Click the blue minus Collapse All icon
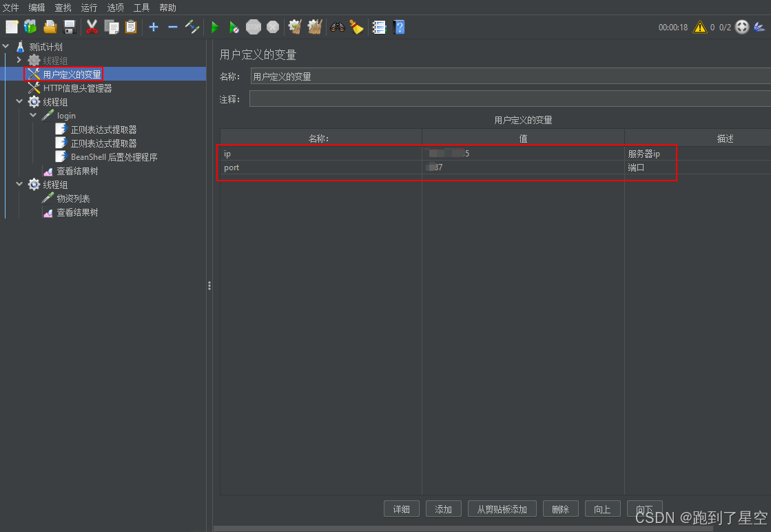771x532 pixels. click(172, 27)
